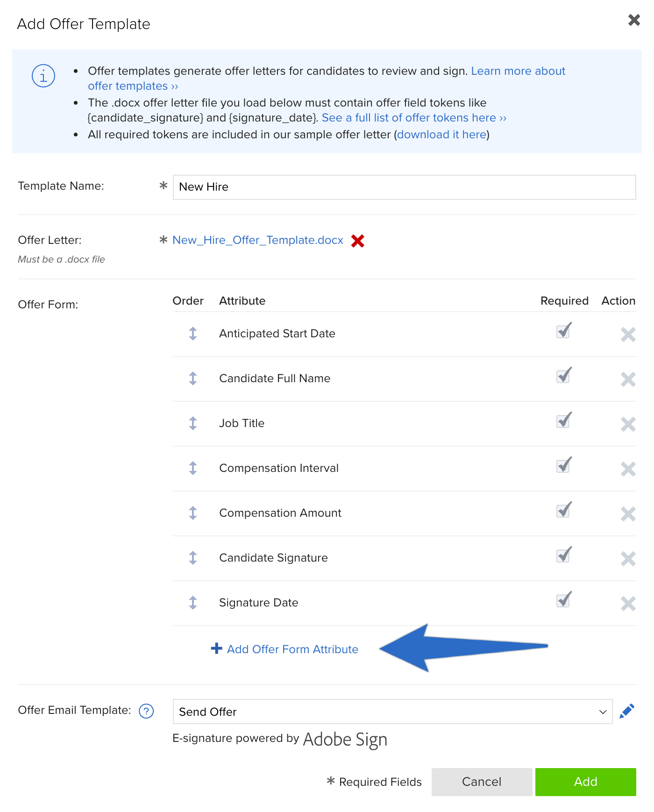Click the green Add button

pyautogui.click(x=585, y=782)
